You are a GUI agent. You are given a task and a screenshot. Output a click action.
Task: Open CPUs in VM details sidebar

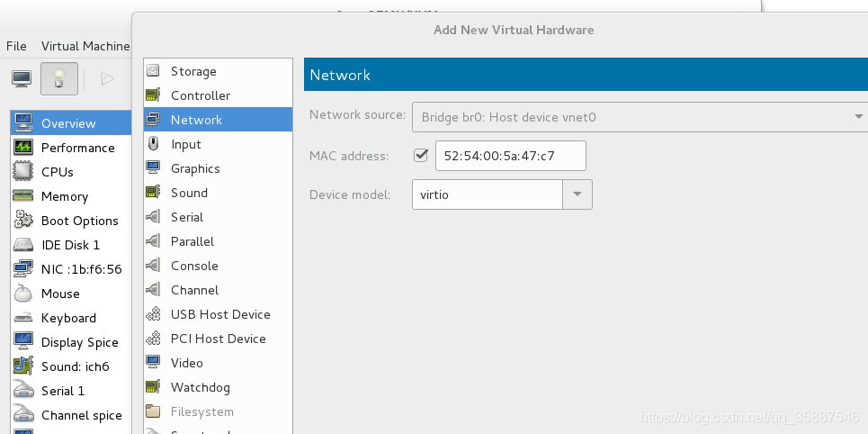[71, 172]
